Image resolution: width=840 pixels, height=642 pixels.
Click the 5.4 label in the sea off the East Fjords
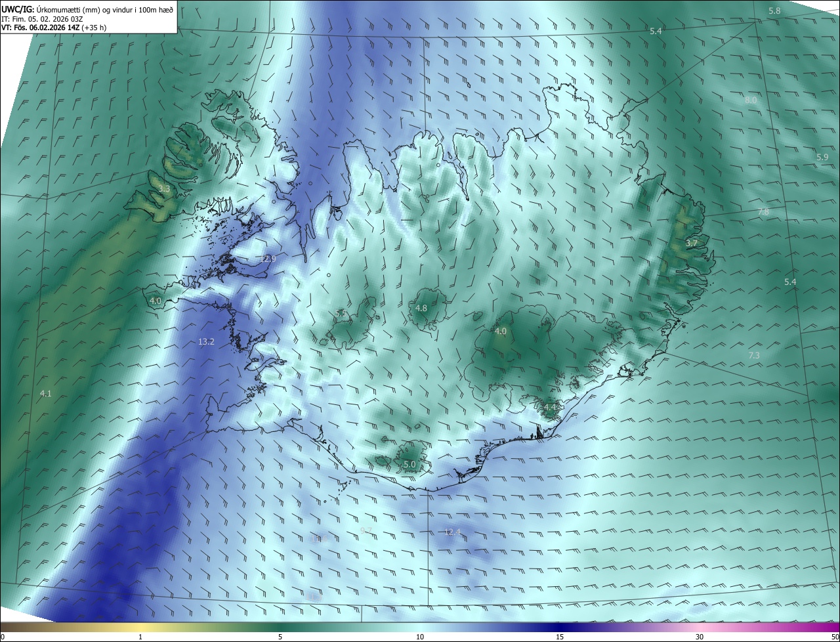coord(790,282)
